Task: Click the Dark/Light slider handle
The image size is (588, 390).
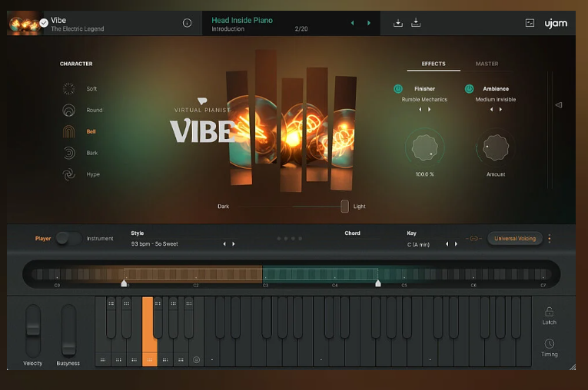Action: point(344,206)
